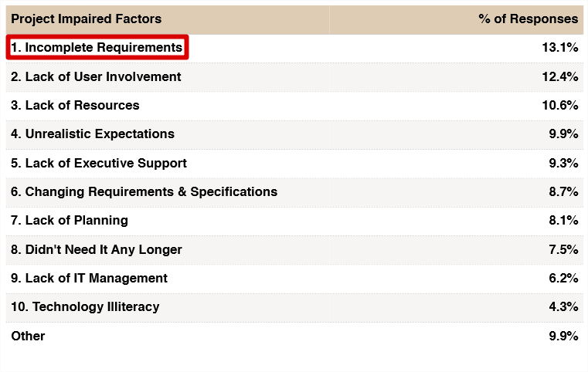
Task: Select the 8.7% value cell
Action: (x=563, y=191)
